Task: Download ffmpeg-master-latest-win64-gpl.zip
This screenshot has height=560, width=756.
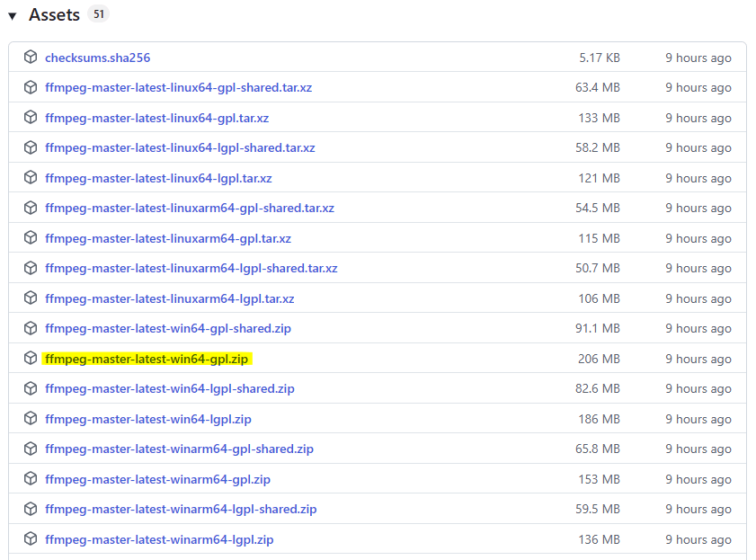Action: tap(147, 359)
